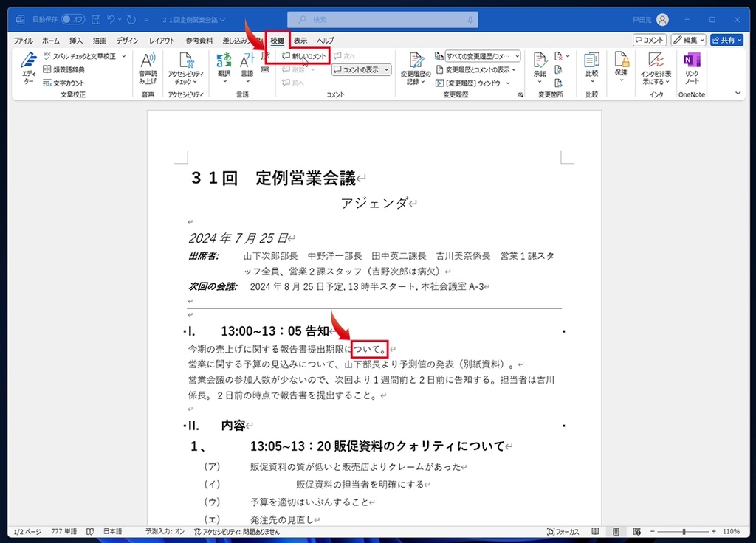
Task: Switch to the References (参考資料) tab
Action: point(199,41)
